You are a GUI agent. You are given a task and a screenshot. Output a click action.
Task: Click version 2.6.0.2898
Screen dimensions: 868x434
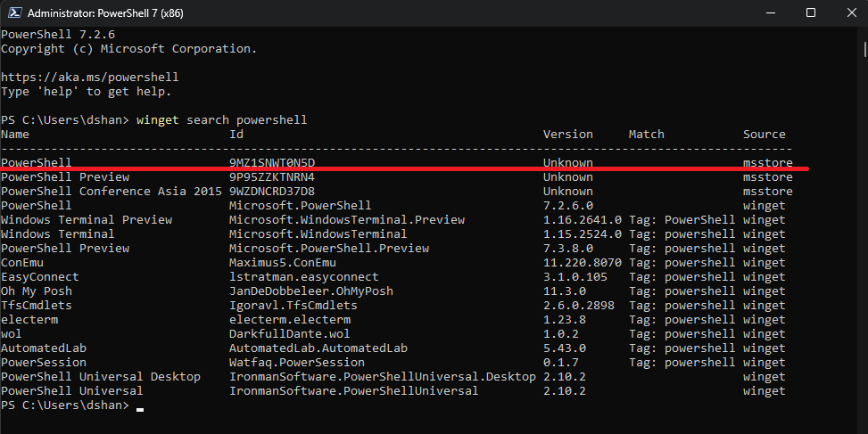pos(578,305)
